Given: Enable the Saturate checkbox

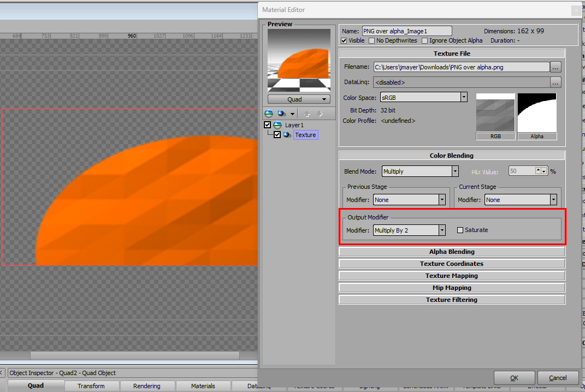Looking at the screenshot, I should coord(460,230).
